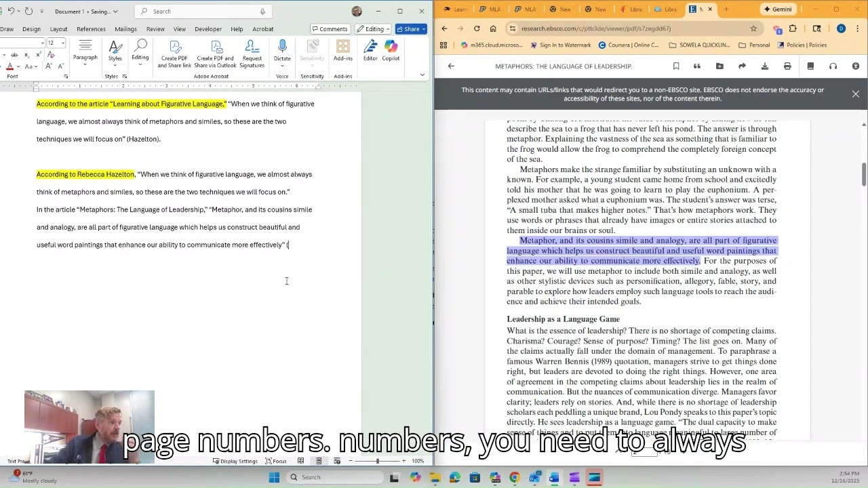Dismiss the EBSCO non-EBSCO links notice
This screenshot has height=488, width=868.
856,94
